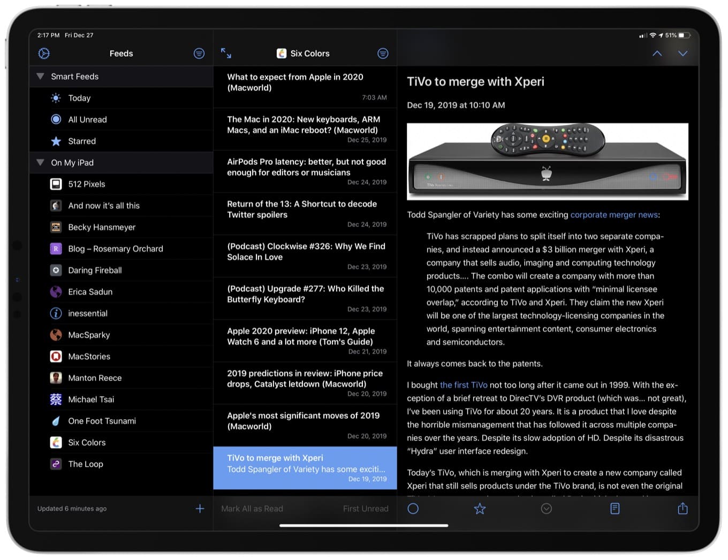Follow the 'corporate merger news' link
The width and height of the screenshot is (728, 560).
point(614,215)
